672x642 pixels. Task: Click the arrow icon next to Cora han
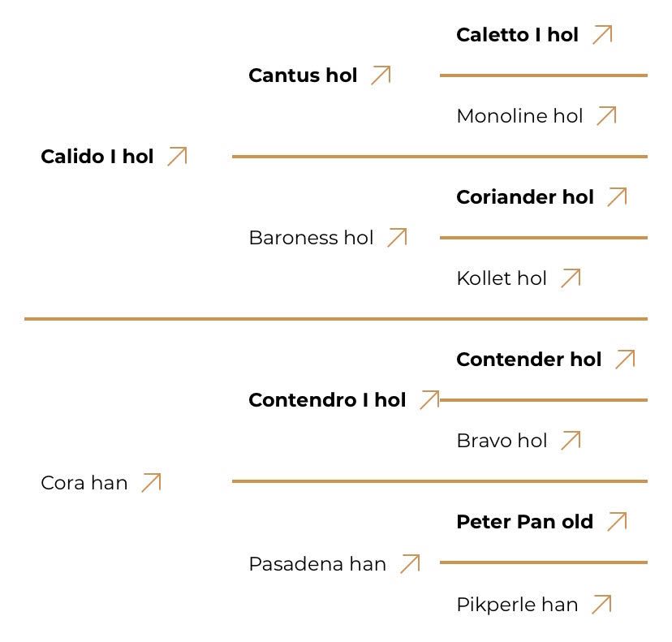coord(151,482)
